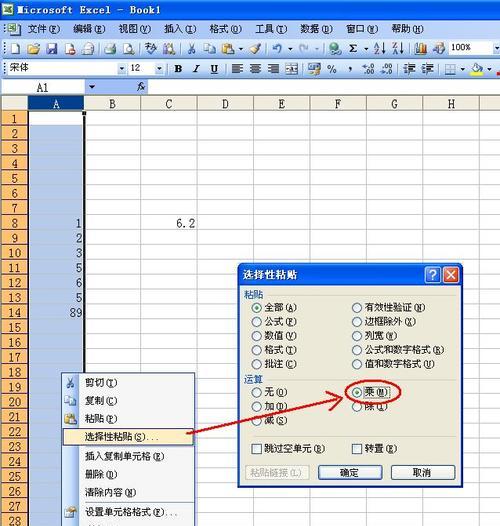Choose 剪切(T) in the context menu

click(x=129, y=382)
